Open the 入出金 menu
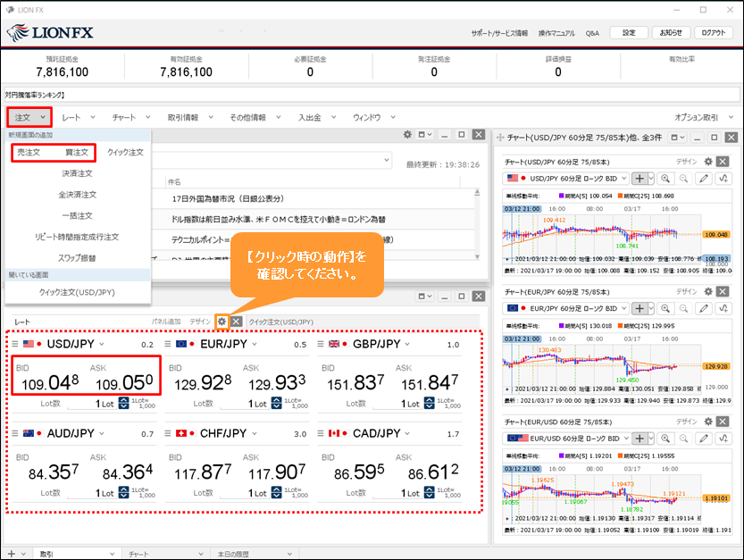The height and width of the screenshot is (560, 744). click(317, 117)
